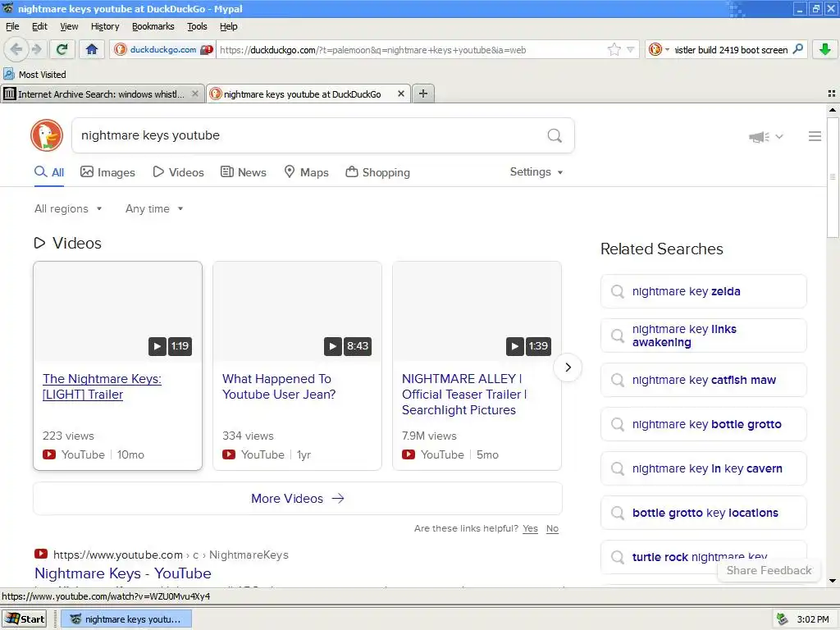840x630 pixels.
Task: Switch to News results
Action: coord(244,172)
